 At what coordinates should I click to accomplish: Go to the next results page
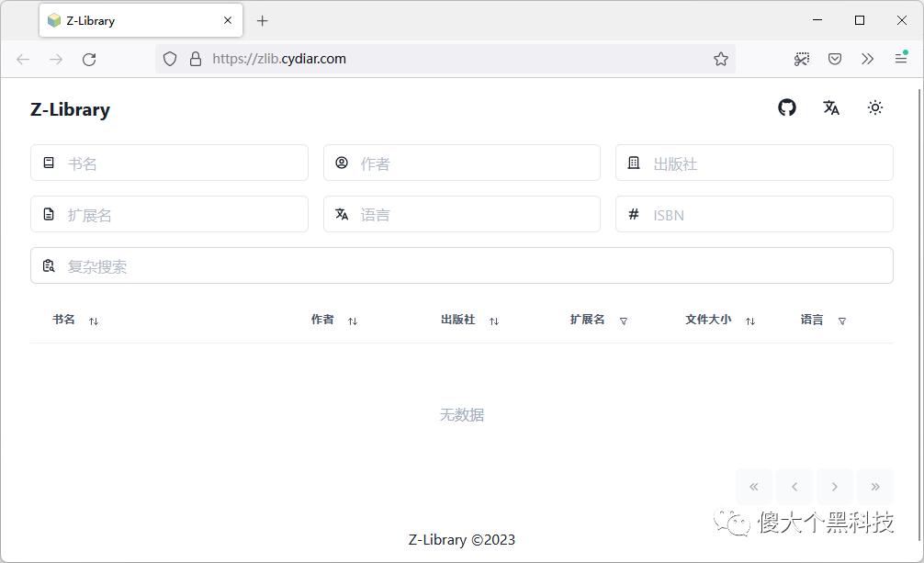click(x=834, y=487)
